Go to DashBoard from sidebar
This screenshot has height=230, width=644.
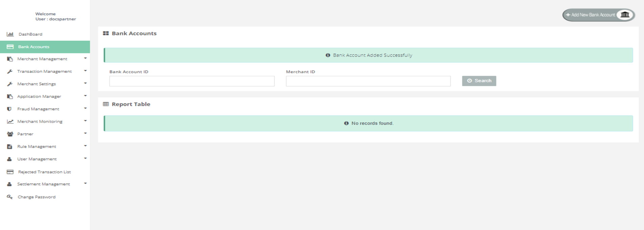30,34
